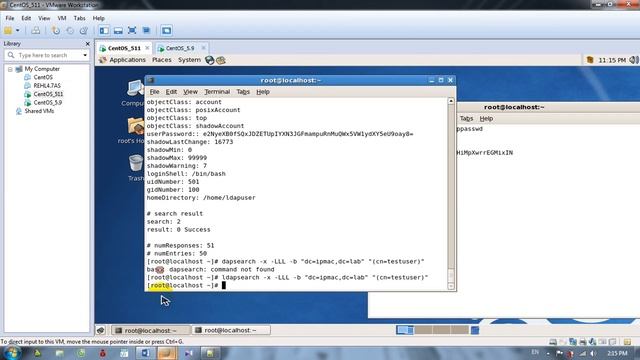Click the 11:15 PM GNOME clock
Image resolution: width=640 pixels, height=360 pixels.
pyautogui.click(x=612, y=60)
